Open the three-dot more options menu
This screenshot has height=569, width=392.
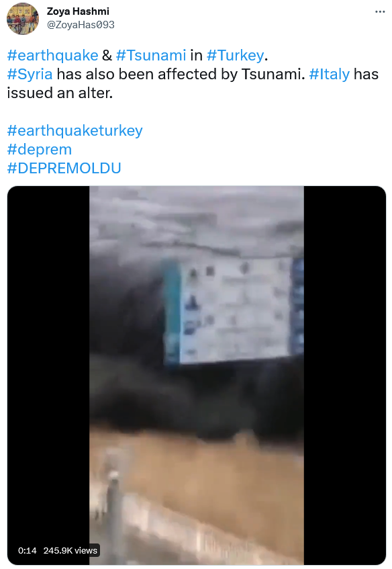380,12
